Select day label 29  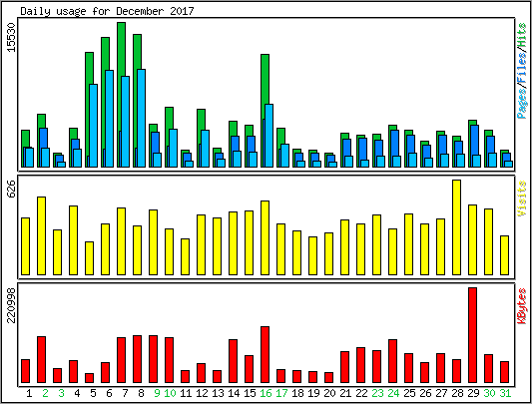(x=473, y=393)
